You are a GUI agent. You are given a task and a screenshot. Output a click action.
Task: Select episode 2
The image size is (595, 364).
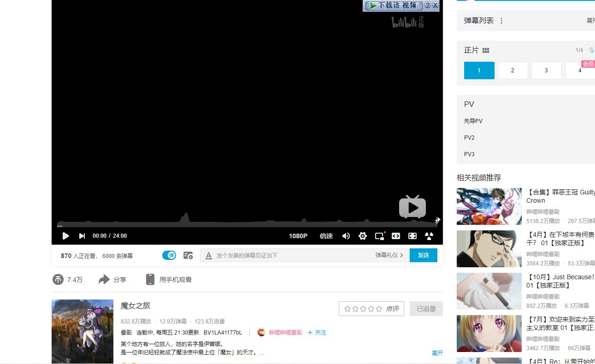click(513, 70)
